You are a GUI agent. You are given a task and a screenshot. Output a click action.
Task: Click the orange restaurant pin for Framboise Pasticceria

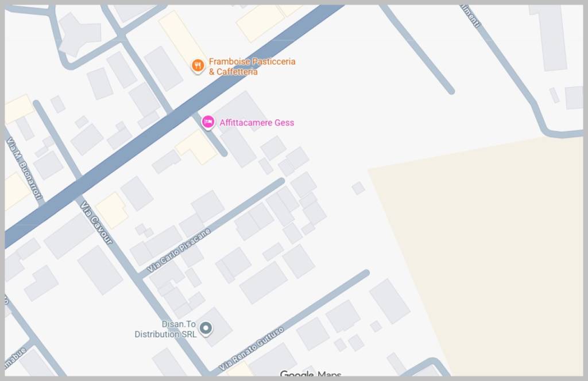coord(198,66)
